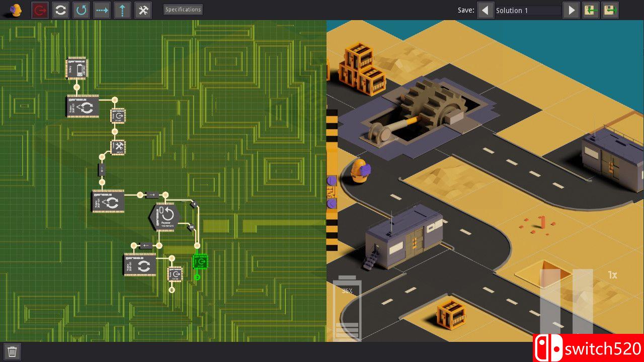Select the battery chip node at top

(77, 68)
